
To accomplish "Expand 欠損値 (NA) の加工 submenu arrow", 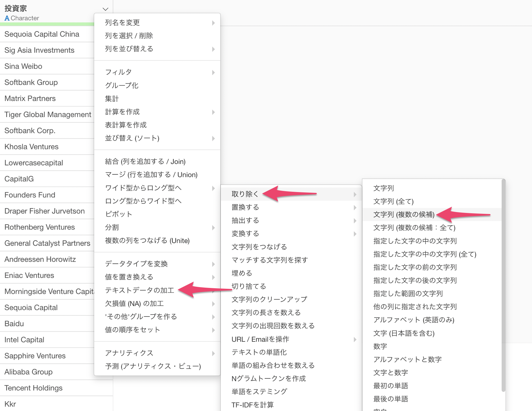I will tap(213, 303).
